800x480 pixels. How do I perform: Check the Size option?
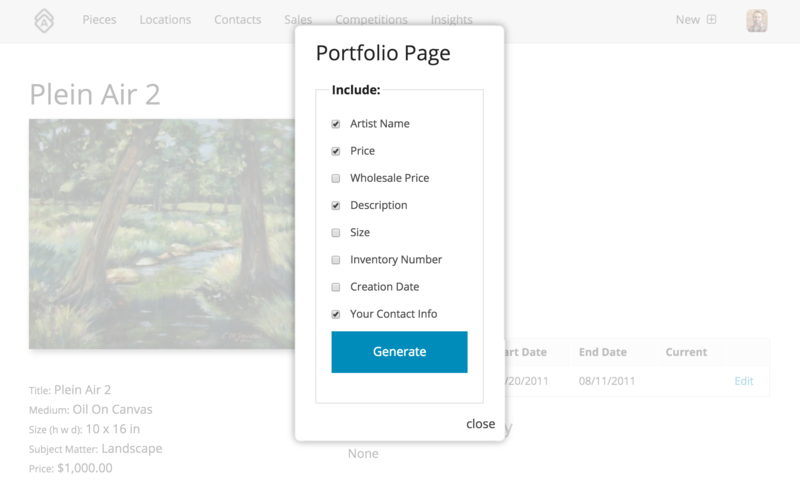(x=336, y=233)
